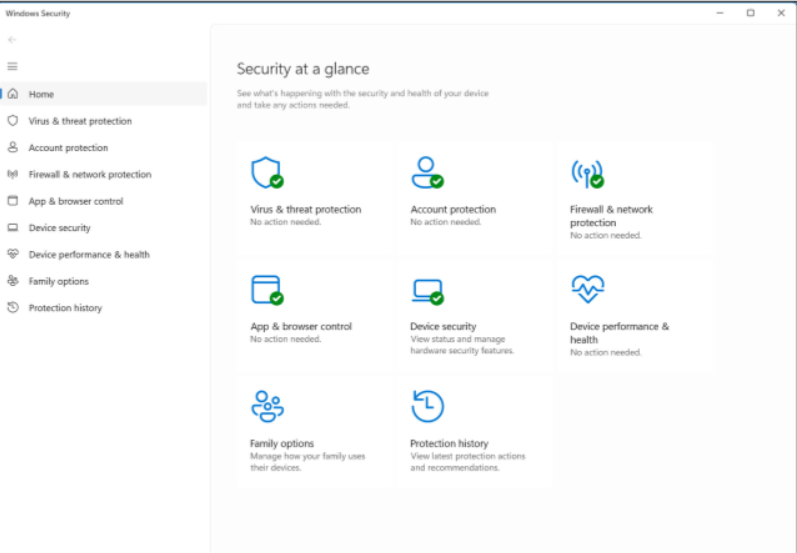Click the Family options sidebar entry

[x=58, y=282]
